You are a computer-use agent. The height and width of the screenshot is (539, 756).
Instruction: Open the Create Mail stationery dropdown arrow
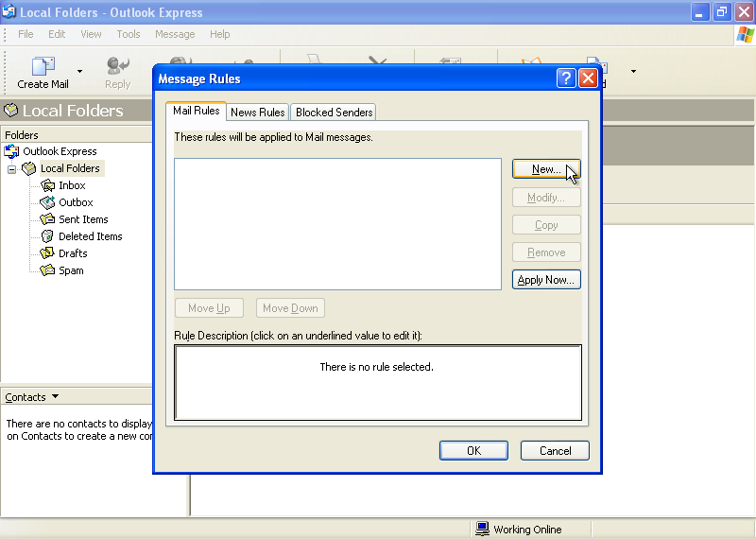[79, 72]
